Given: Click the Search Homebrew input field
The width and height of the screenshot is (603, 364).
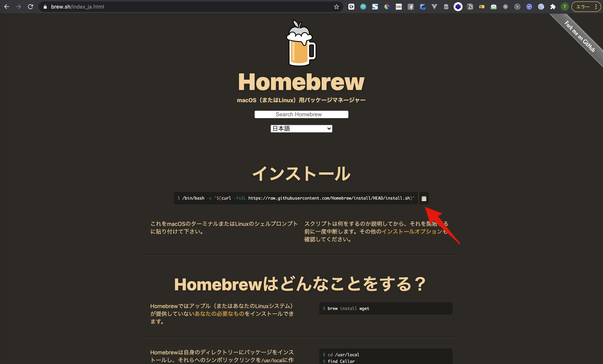Looking at the screenshot, I should click(301, 114).
